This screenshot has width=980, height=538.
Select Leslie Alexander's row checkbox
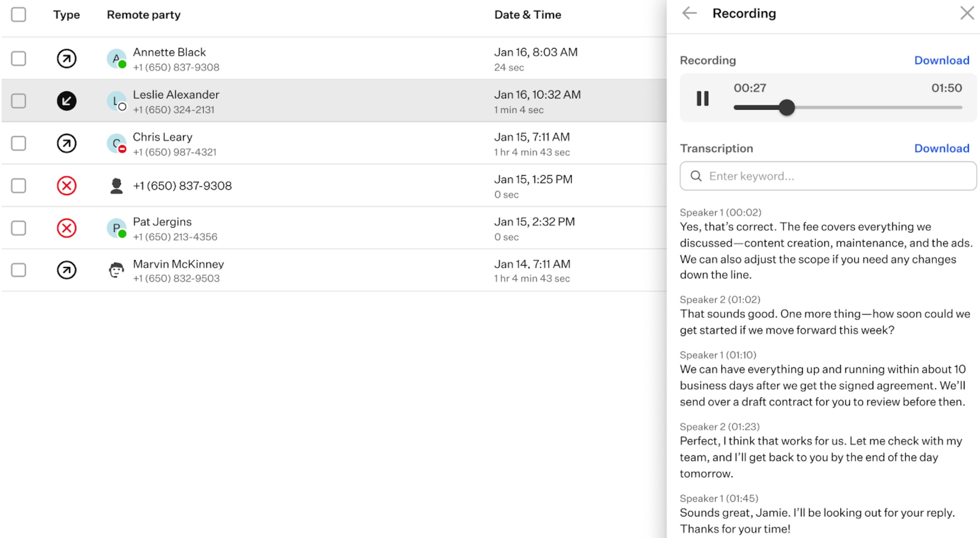point(18,101)
